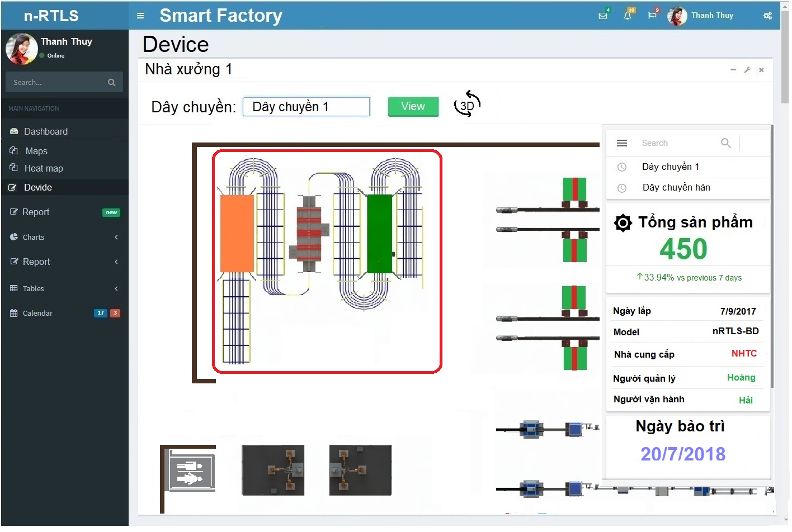Screen dimensions: 792x532
Task: Open the flag tasks icon
Action: coord(652,16)
